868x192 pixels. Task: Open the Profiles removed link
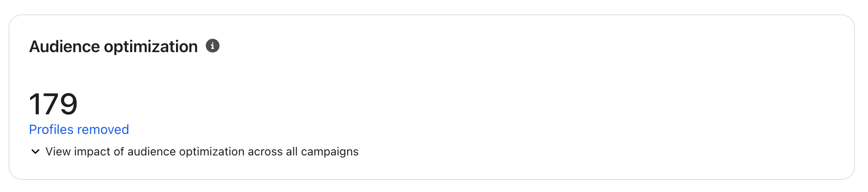[79, 130]
